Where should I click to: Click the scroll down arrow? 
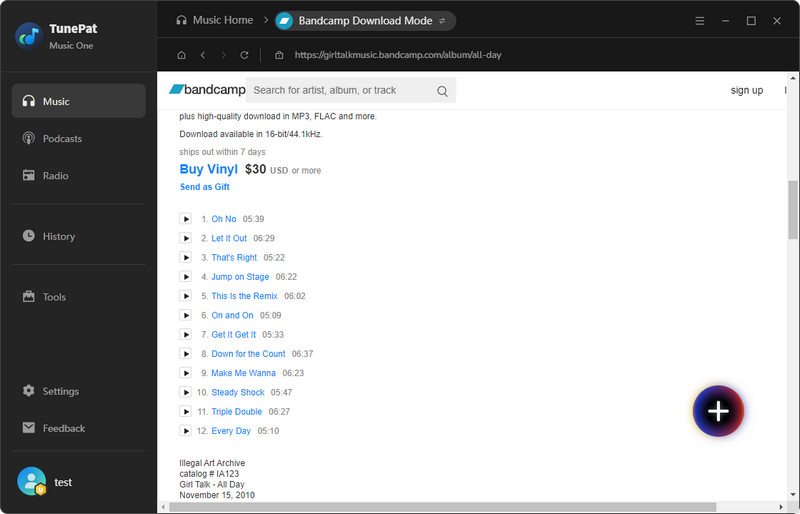793,495
